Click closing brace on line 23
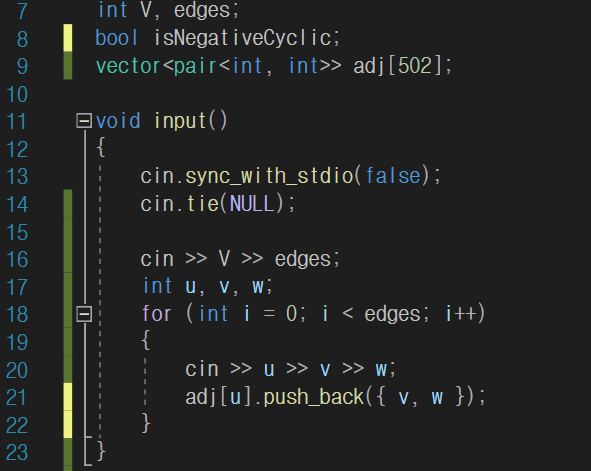This screenshot has height=471, width=591. [x=101, y=451]
